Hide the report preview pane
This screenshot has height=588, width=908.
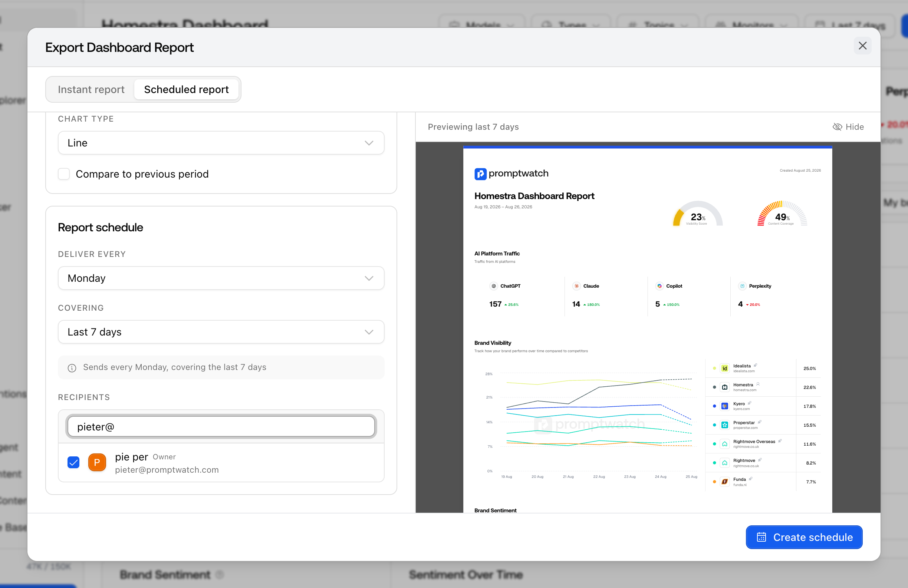848,126
